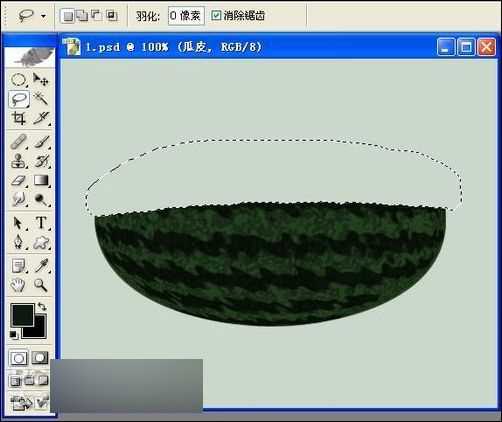502x422 pixels.
Task: Swap foreground and background colors
Action: coord(42,306)
